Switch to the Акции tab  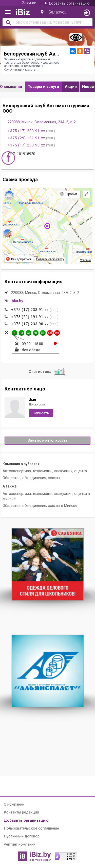pos(70,87)
